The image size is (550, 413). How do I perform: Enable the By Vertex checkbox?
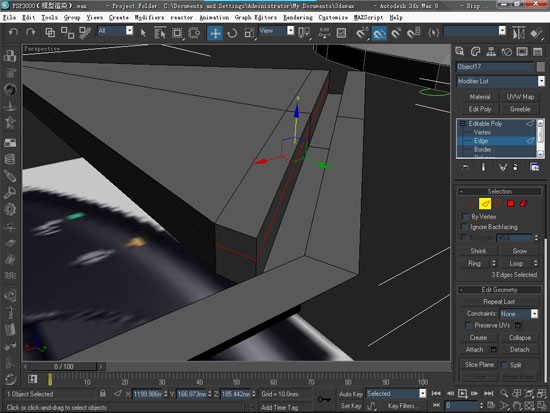point(465,216)
